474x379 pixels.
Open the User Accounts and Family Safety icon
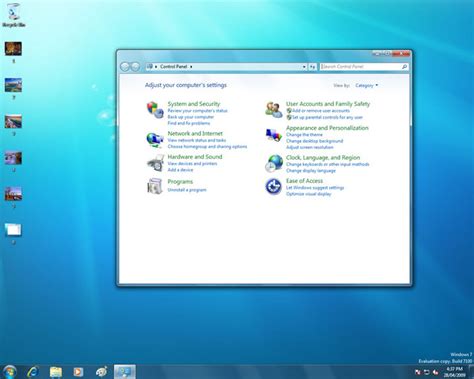click(x=274, y=110)
